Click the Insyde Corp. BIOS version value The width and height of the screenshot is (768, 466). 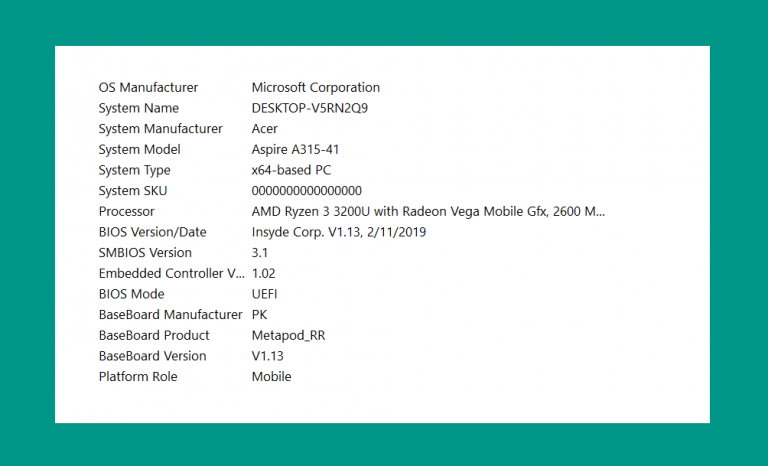click(338, 232)
